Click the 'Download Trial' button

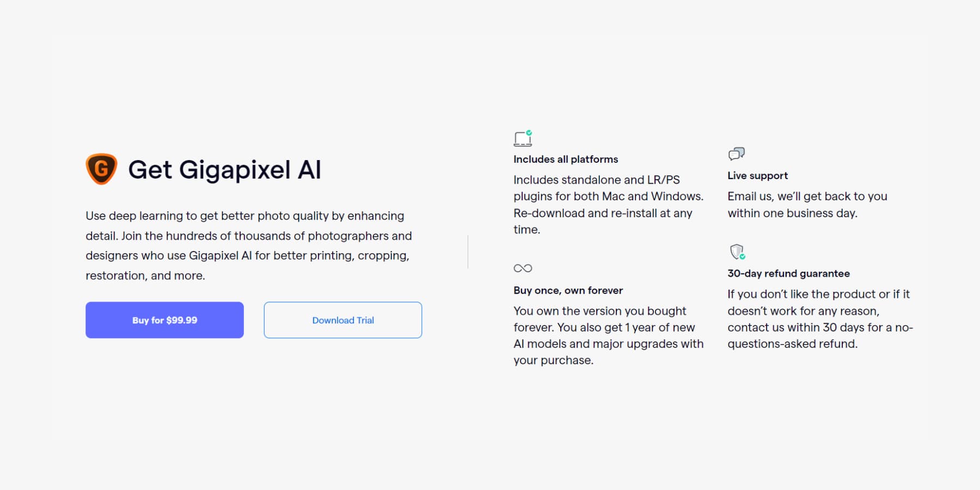pyautogui.click(x=342, y=320)
